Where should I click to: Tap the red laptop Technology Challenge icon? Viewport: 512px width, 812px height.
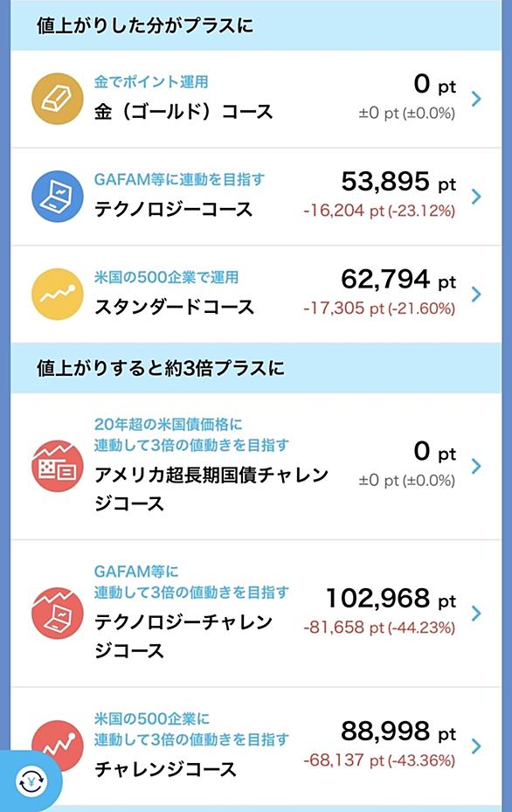(x=58, y=613)
